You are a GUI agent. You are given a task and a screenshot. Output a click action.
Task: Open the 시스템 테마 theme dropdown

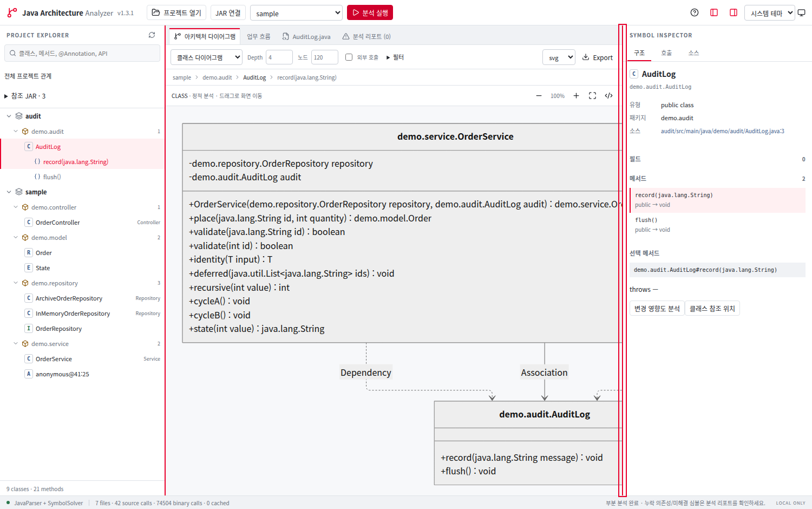click(x=770, y=13)
